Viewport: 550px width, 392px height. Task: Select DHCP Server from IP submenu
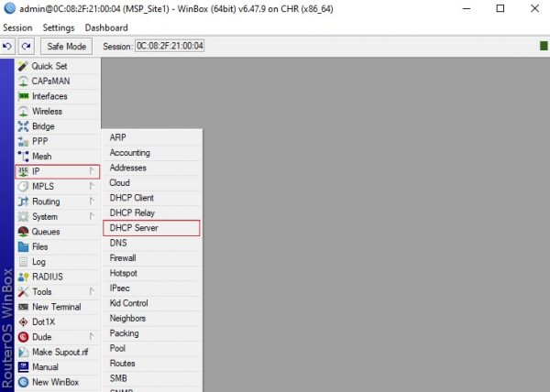(134, 228)
